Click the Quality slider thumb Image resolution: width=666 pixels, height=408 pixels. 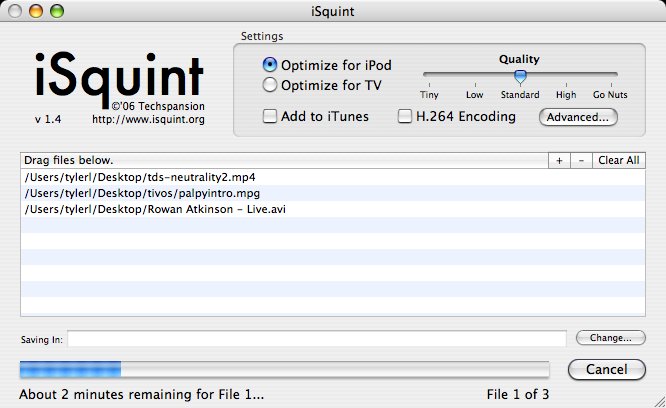[520, 76]
